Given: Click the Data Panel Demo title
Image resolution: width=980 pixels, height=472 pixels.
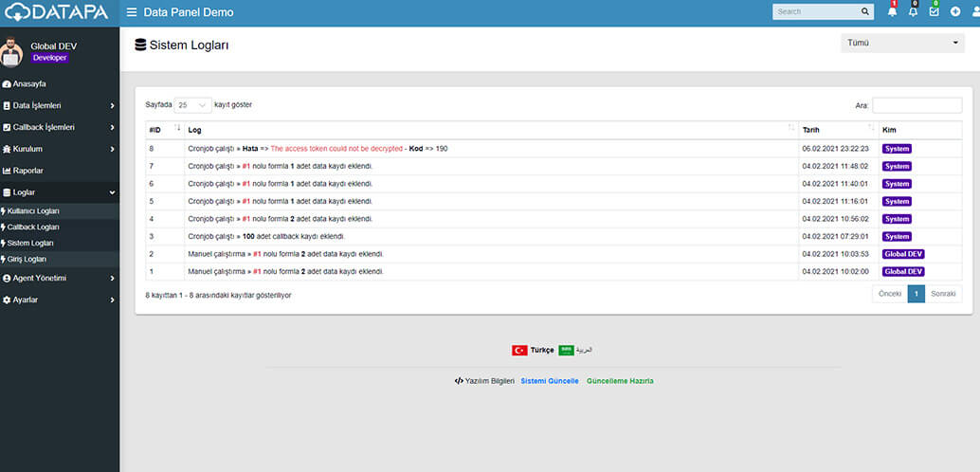Looking at the screenshot, I should point(189,12).
